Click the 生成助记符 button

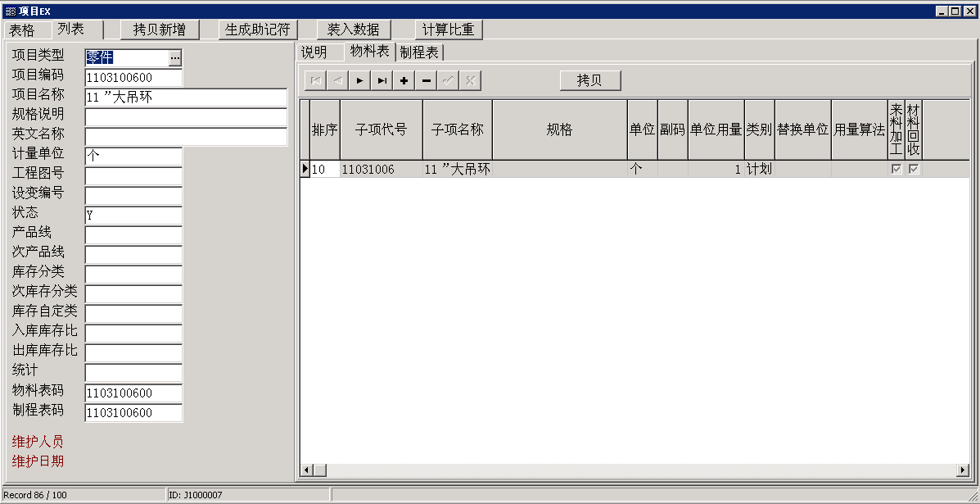tap(258, 30)
